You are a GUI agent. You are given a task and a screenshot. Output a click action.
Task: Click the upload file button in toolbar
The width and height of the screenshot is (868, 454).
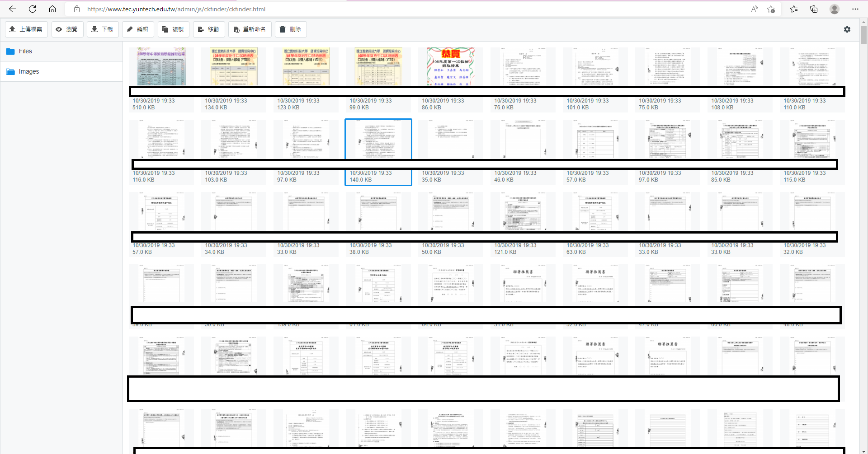pos(26,29)
